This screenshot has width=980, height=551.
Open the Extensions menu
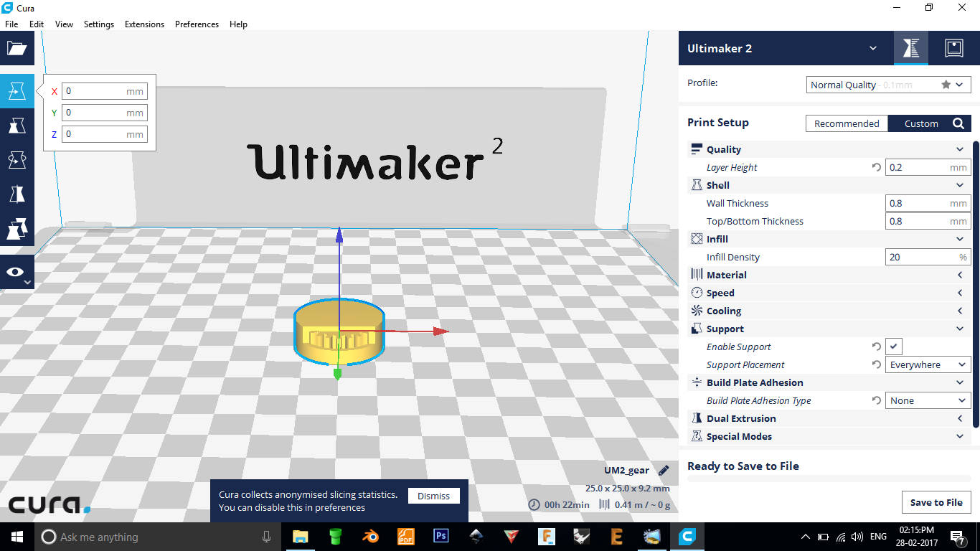tap(144, 24)
